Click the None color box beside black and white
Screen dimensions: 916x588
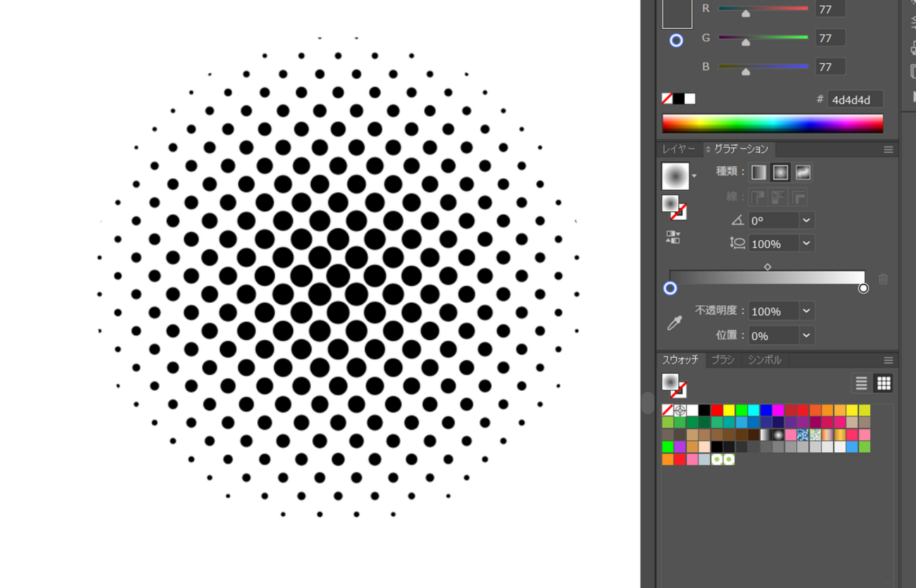pos(667,99)
